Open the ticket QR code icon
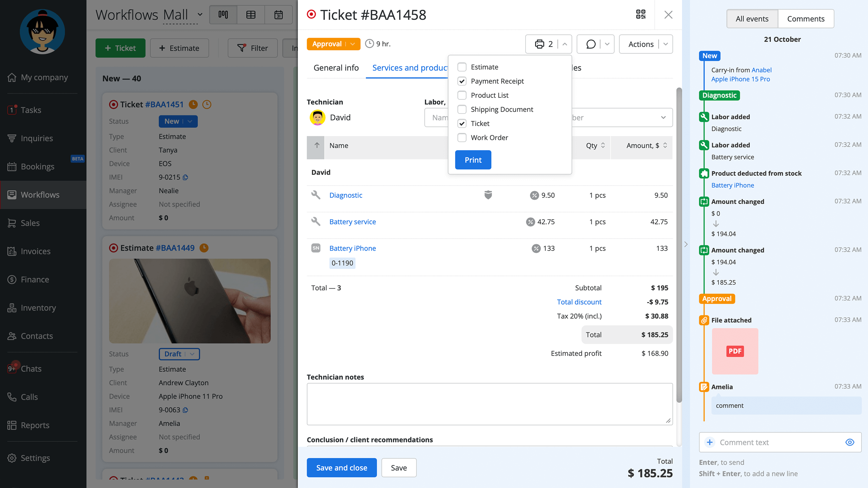 (x=640, y=15)
